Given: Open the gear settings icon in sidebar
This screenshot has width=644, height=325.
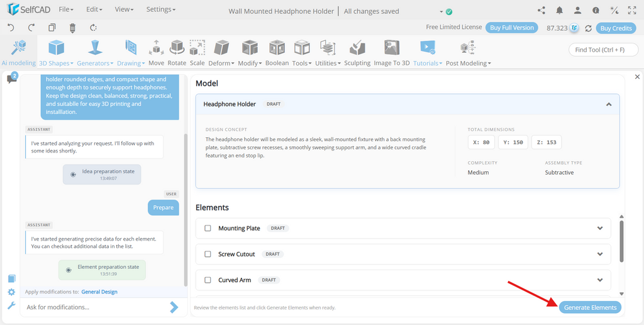Looking at the screenshot, I should (11, 292).
